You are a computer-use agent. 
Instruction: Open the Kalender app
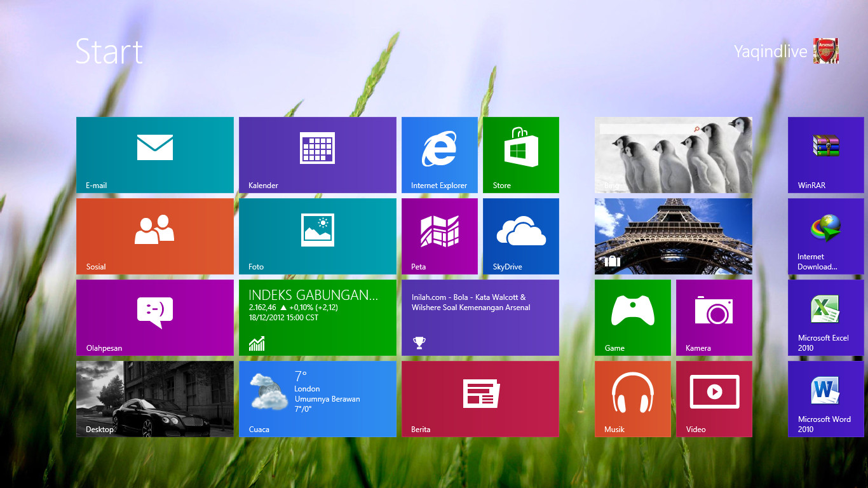[318, 154]
